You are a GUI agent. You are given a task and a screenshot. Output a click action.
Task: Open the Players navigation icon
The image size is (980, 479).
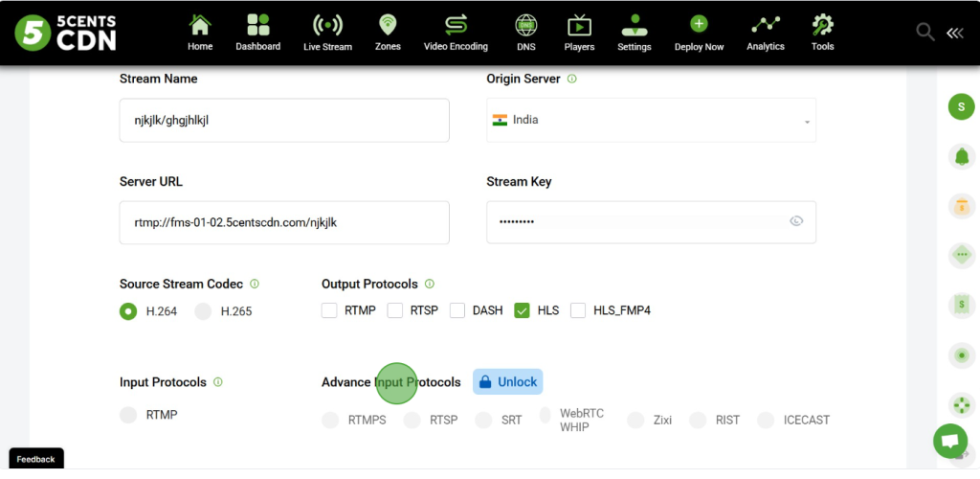click(579, 26)
